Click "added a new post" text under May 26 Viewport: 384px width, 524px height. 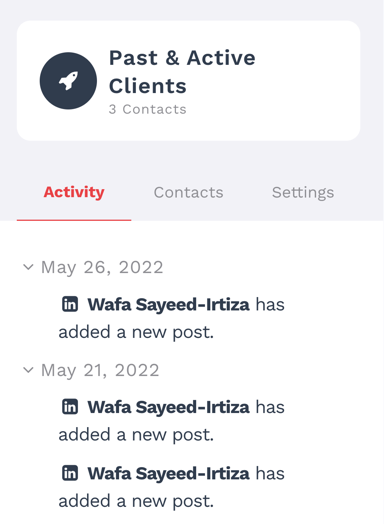136,333
